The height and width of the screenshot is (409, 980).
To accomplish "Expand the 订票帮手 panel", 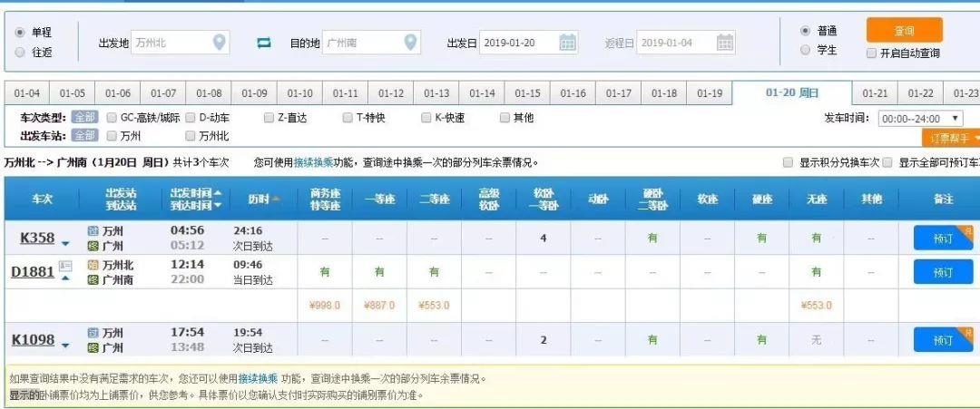I will point(952,138).
